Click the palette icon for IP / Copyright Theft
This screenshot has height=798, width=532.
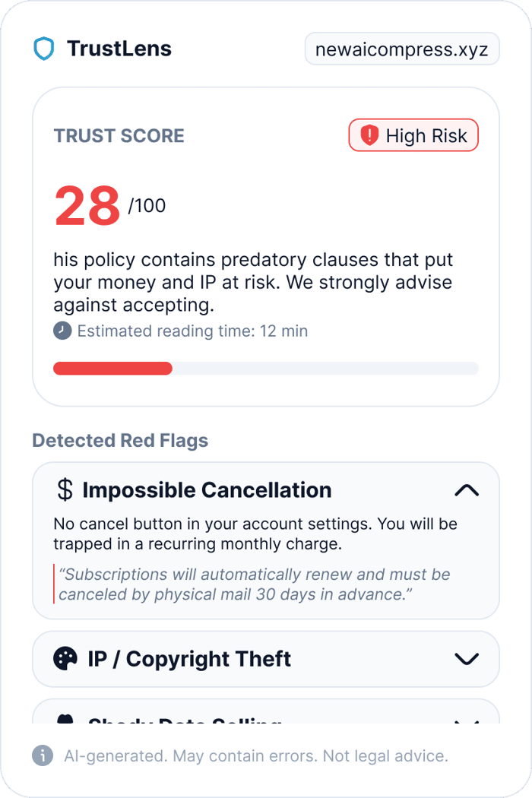tap(65, 659)
